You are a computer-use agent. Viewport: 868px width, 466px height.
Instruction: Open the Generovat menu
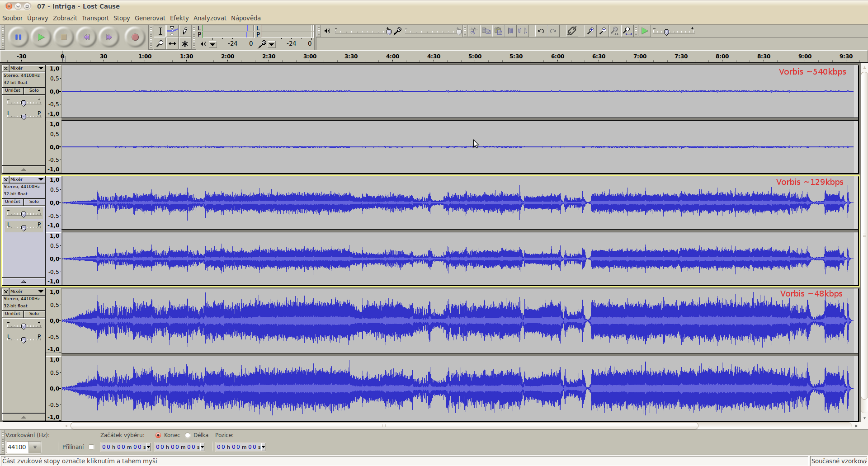click(150, 18)
